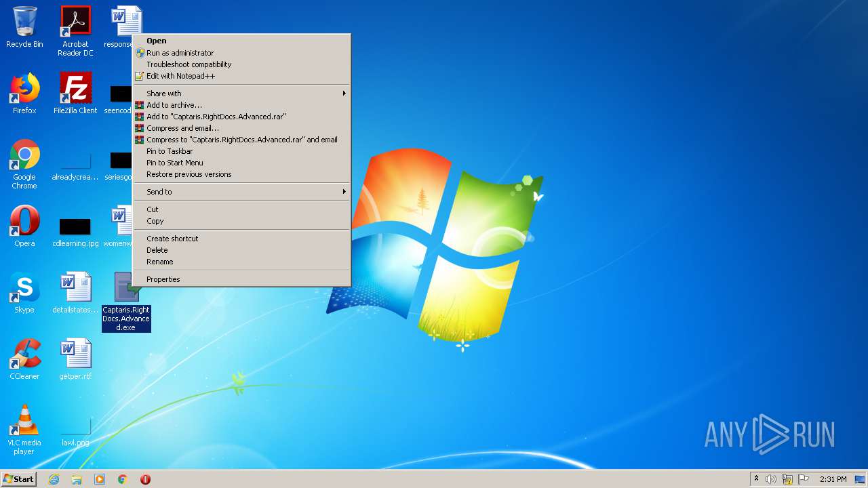Choose Copy from context menu
This screenshot has height=488, width=868.
coord(241,221)
